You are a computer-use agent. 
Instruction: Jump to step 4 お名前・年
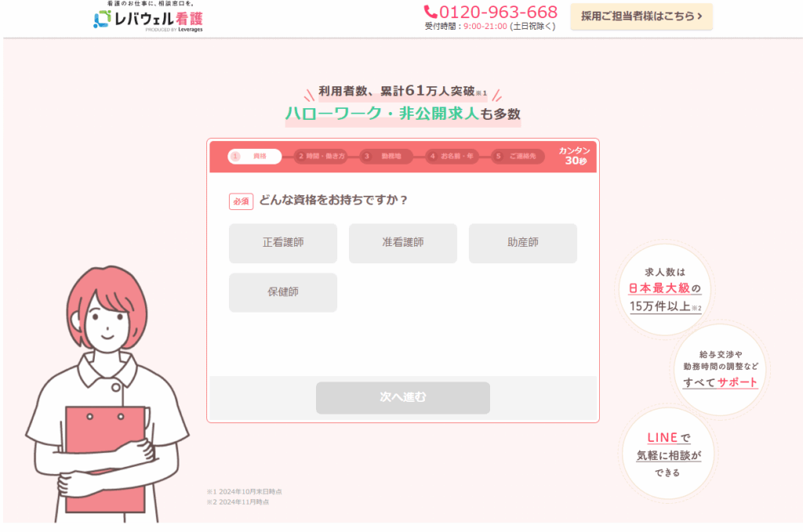coord(452,156)
